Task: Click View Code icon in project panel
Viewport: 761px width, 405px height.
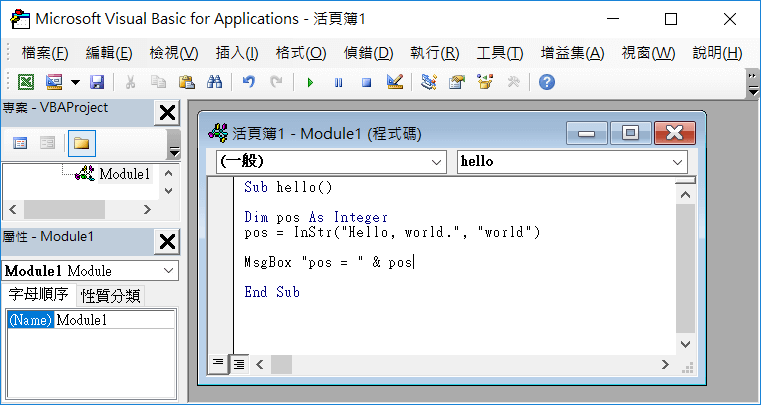Action: tap(20, 144)
